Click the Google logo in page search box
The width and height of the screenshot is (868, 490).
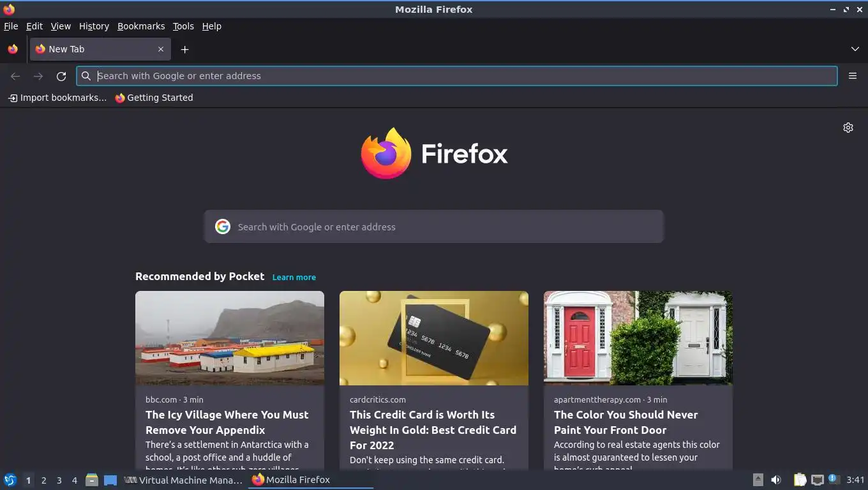pos(222,226)
